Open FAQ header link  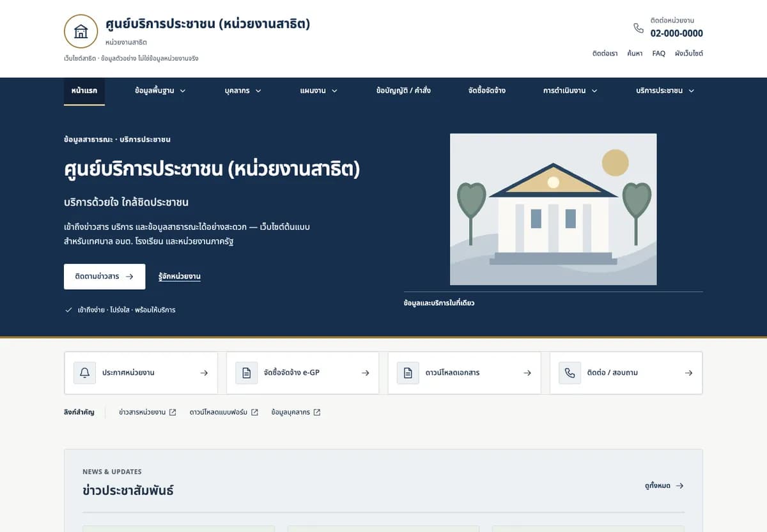click(659, 54)
